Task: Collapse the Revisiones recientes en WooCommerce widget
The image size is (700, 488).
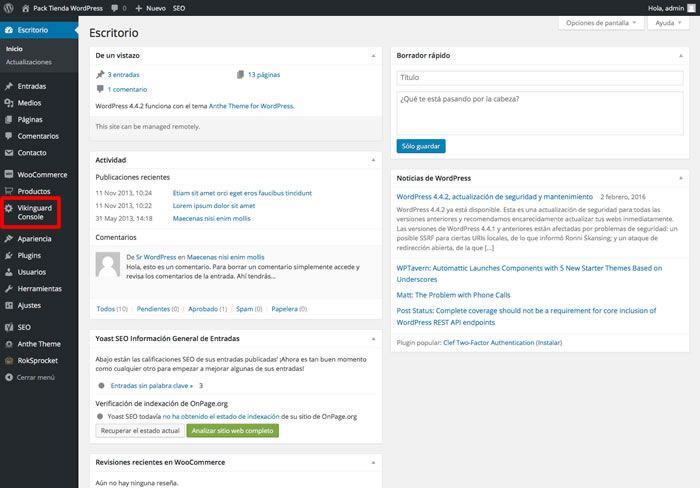Action: (x=373, y=463)
